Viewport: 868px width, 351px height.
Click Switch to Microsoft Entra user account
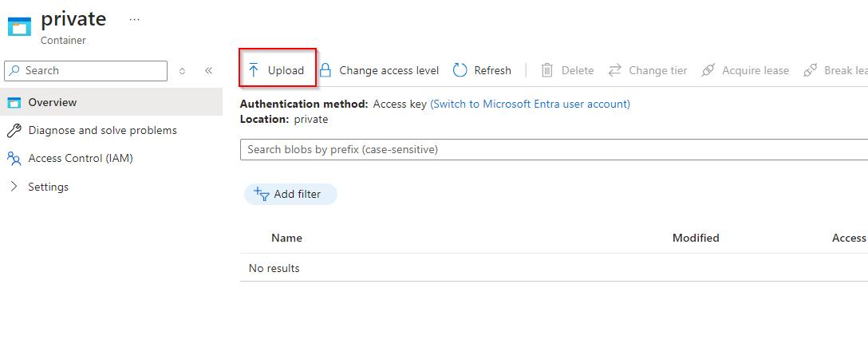[530, 104]
